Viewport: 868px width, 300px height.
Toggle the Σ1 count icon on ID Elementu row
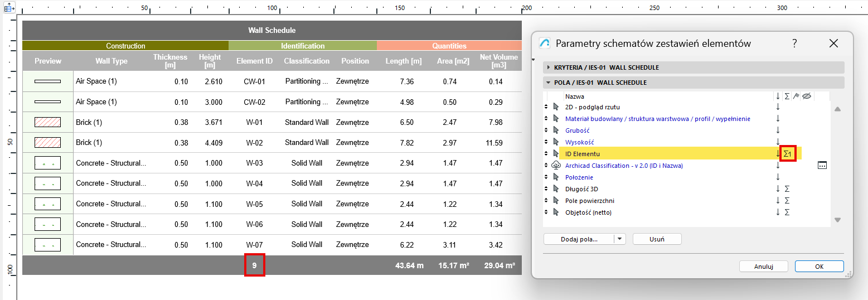[788, 153]
